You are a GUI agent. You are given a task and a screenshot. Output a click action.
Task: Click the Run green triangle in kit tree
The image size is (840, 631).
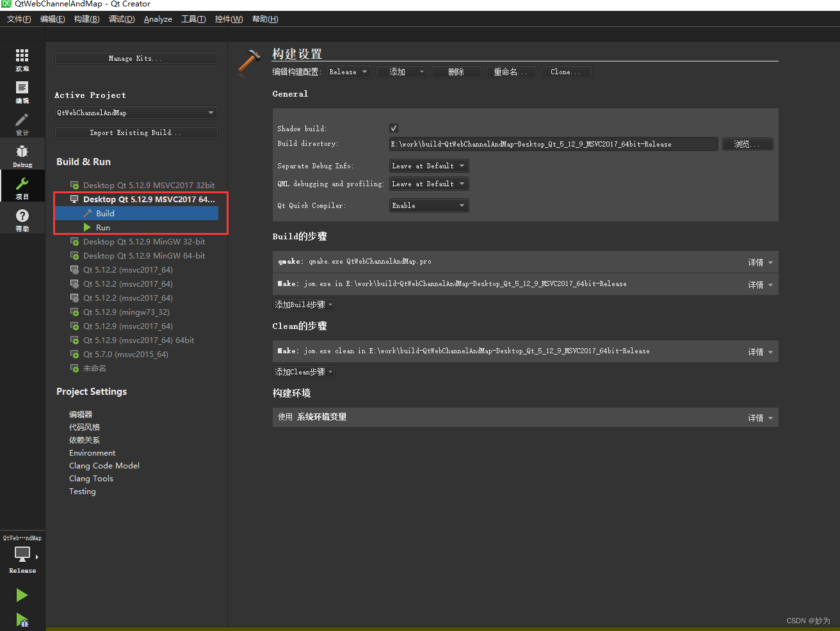(87, 227)
